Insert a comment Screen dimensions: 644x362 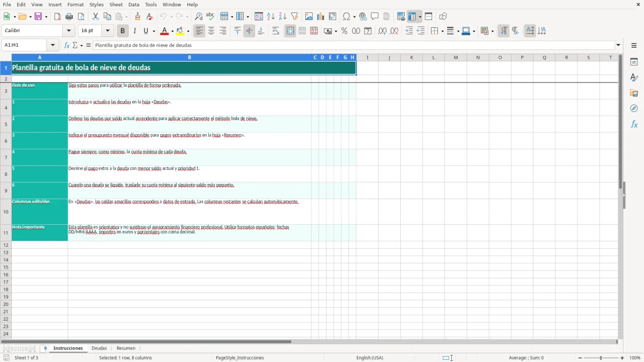click(x=375, y=17)
